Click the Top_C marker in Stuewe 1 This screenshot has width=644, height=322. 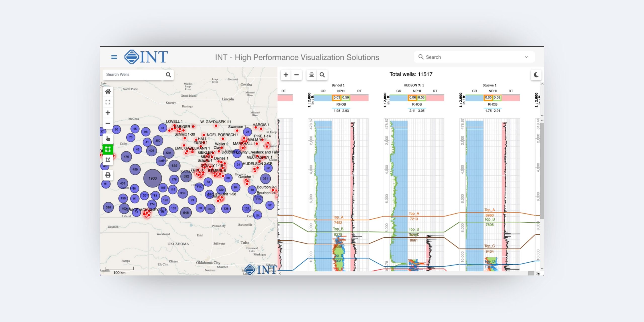pos(490,246)
